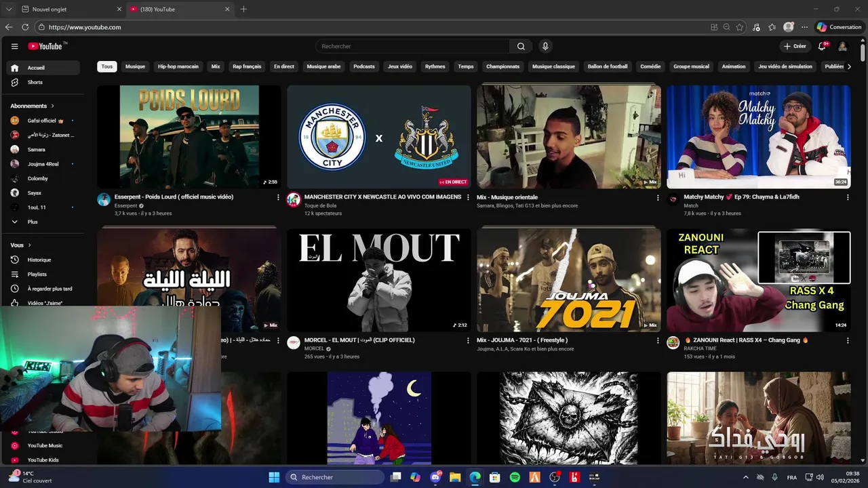The height and width of the screenshot is (488, 868).
Task: Open the Edge favorites list icon
Action: tap(772, 27)
